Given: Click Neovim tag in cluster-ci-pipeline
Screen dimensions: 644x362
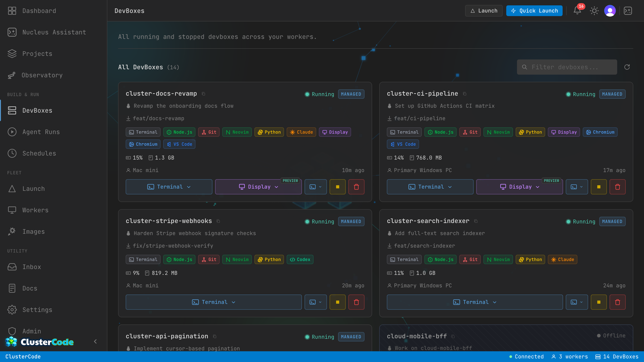Looking at the screenshot, I should [x=498, y=132].
